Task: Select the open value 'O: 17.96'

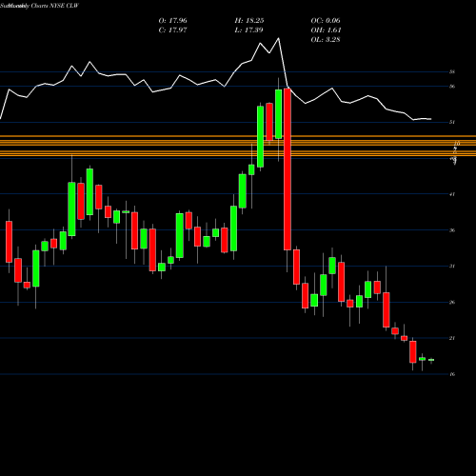Action: [172, 21]
